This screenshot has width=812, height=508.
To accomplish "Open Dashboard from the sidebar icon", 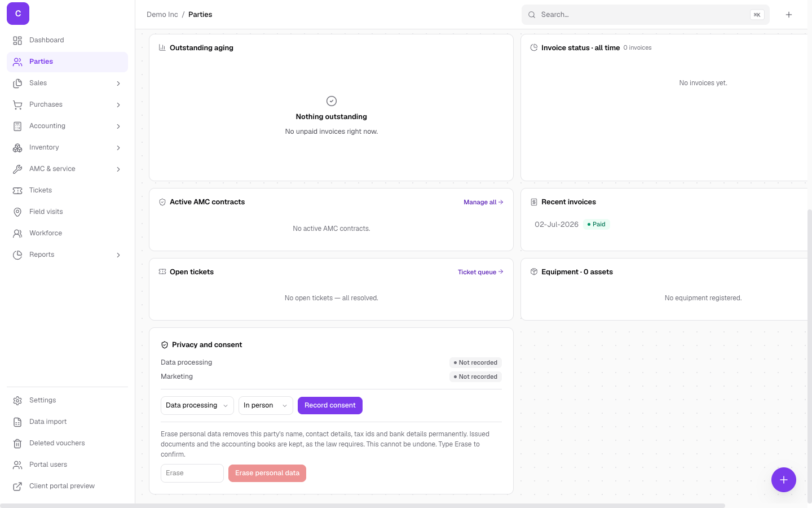I will click(x=17, y=41).
